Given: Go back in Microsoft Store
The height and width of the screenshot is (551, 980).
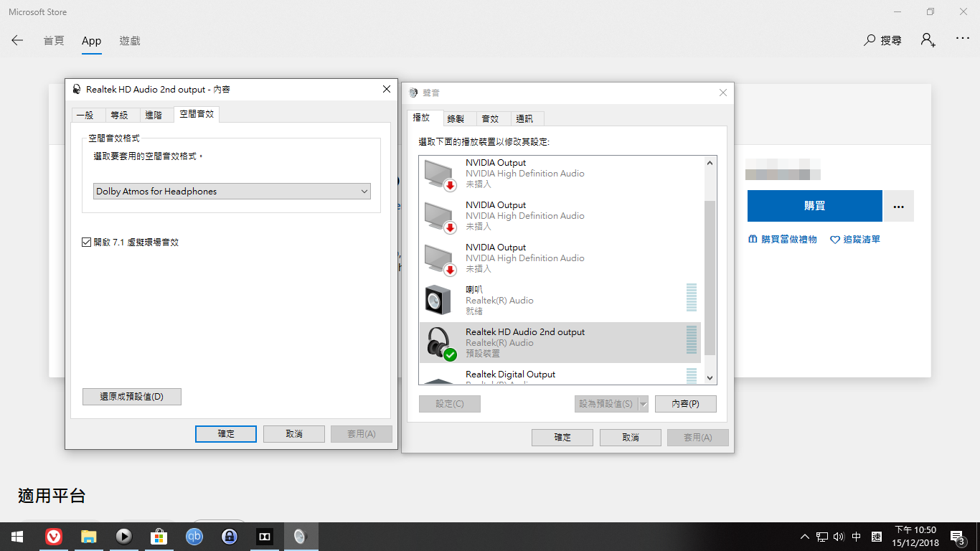Looking at the screenshot, I should click(17, 40).
